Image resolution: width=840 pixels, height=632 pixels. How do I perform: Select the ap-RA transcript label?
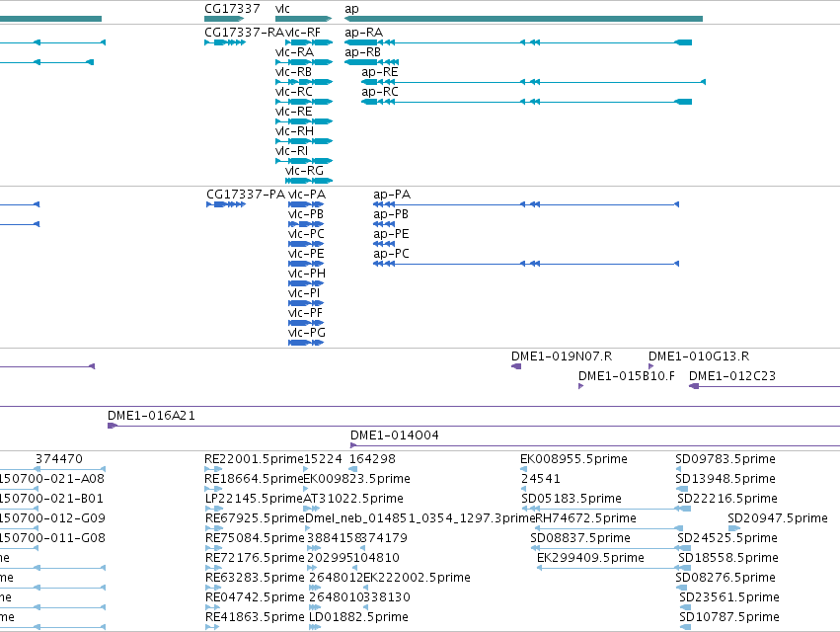tap(364, 33)
